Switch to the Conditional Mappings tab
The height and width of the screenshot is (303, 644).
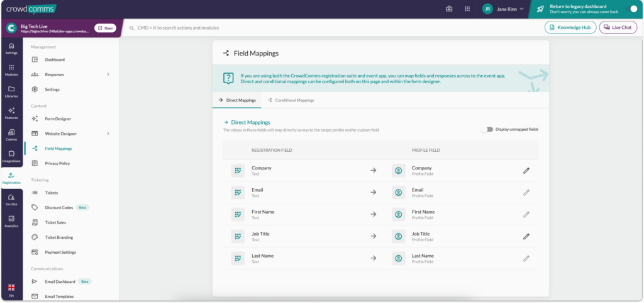[291, 100]
